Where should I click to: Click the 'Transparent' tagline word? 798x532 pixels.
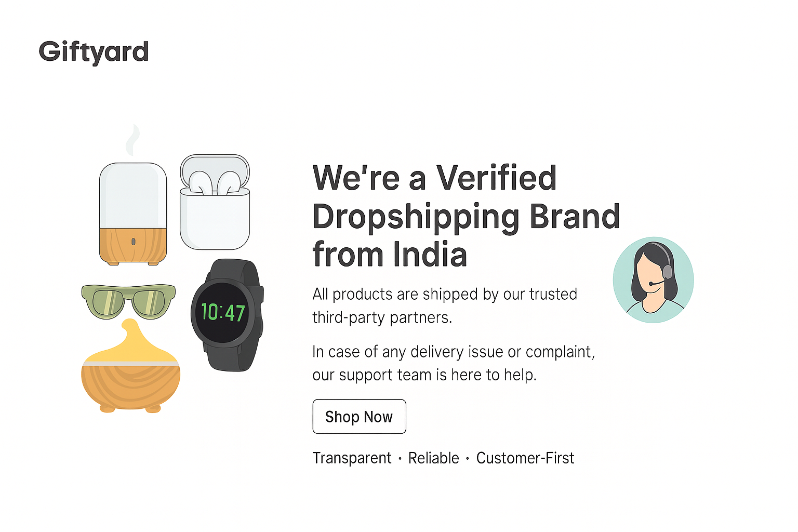tap(352, 458)
